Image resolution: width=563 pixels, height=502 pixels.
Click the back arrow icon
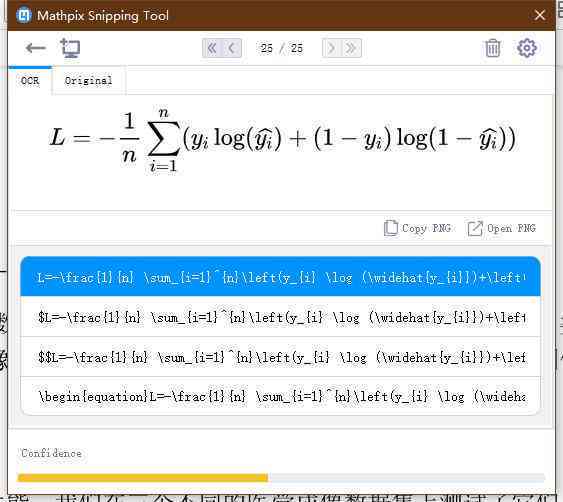pyautogui.click(x=36, y=48)
